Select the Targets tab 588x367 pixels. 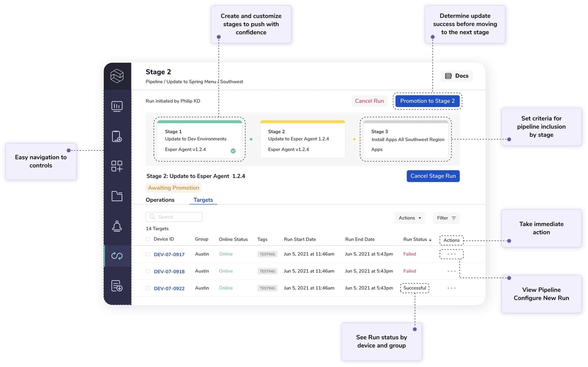click(x=203, y=200)
